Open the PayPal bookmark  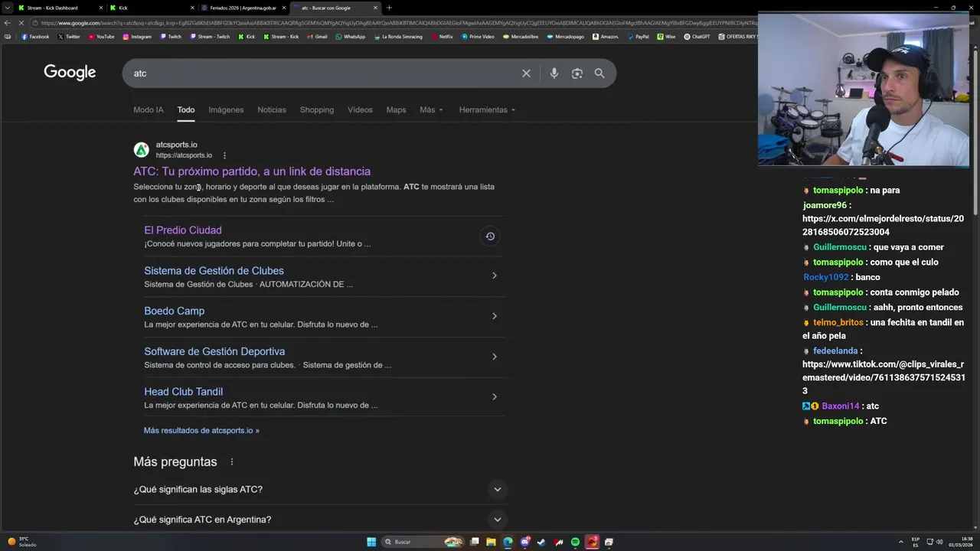coord(638,37)
